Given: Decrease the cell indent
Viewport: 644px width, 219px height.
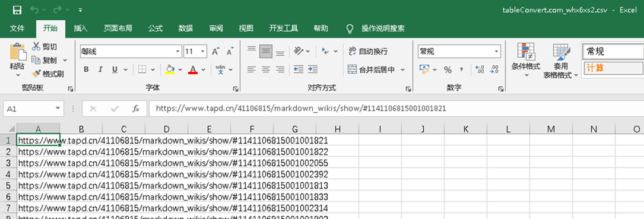Looking at the screenshot, I should [299, 69].
